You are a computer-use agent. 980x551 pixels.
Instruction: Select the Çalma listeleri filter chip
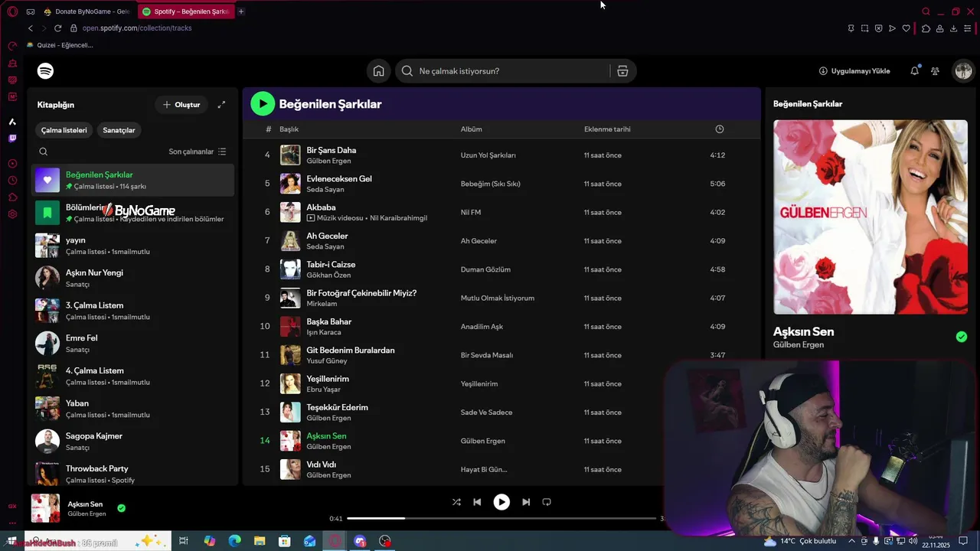64,130
